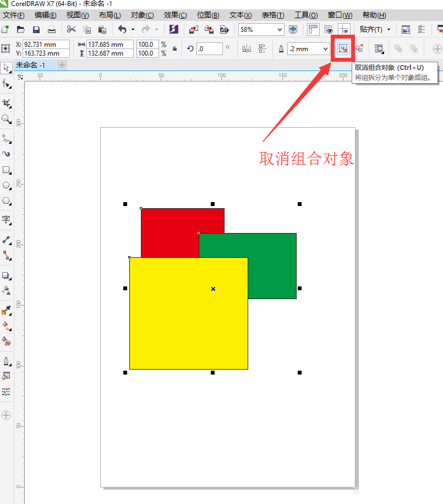Select the Freehand tool

[7, 139]
